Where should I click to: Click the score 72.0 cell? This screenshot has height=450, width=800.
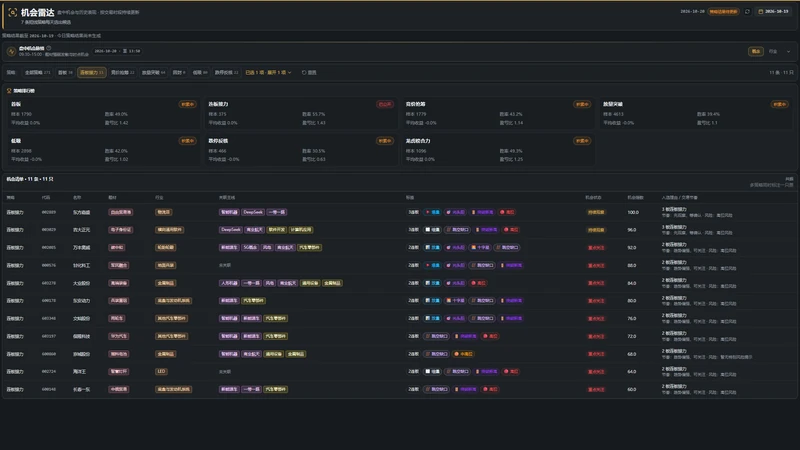(632, 336)
